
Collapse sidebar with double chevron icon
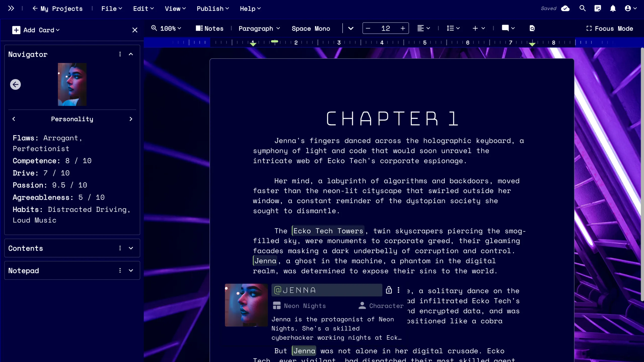click(x=11, y=8)
